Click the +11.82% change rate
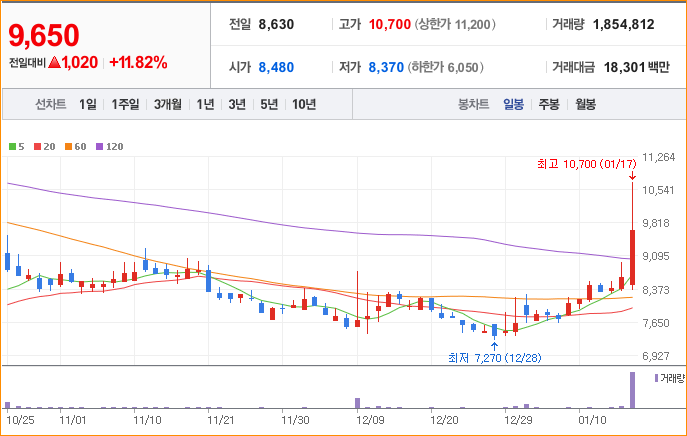The image size is (687, 436). [x=138, y=62]
